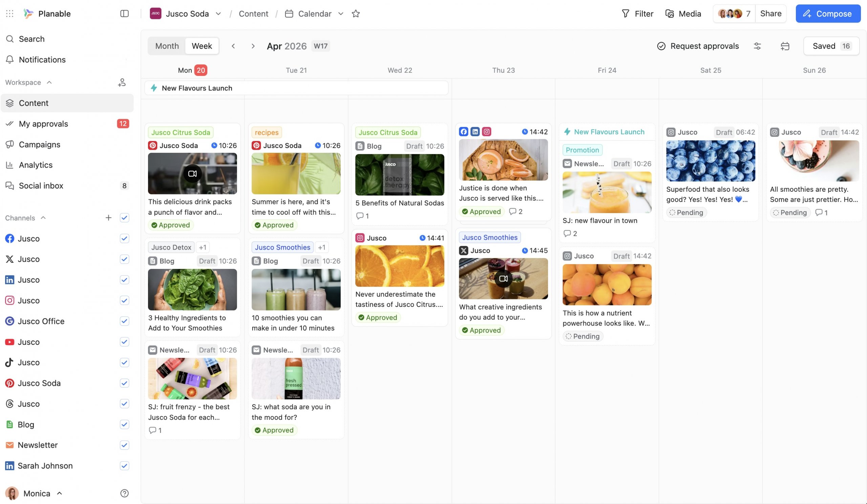
Task: Add a channel with the plus icon
Action: 108,218
